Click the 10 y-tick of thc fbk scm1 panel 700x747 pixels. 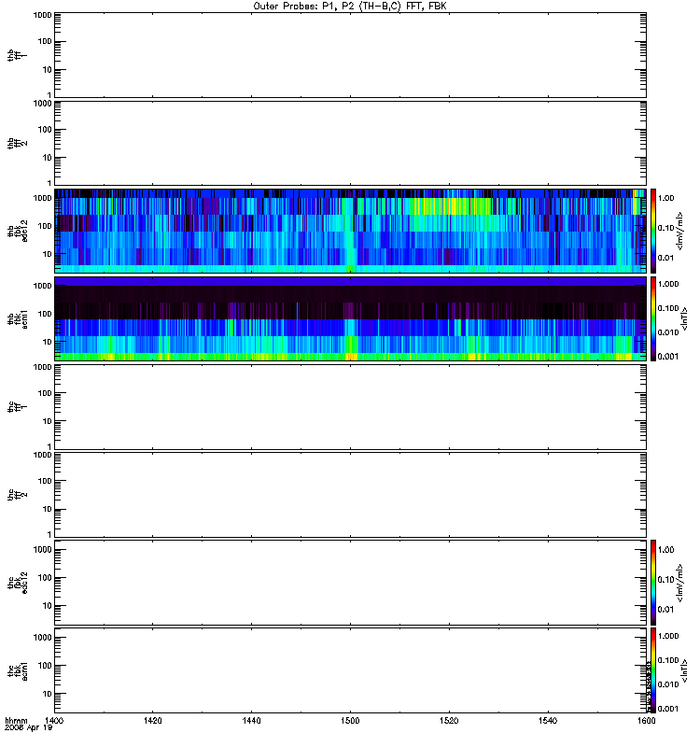48,694
